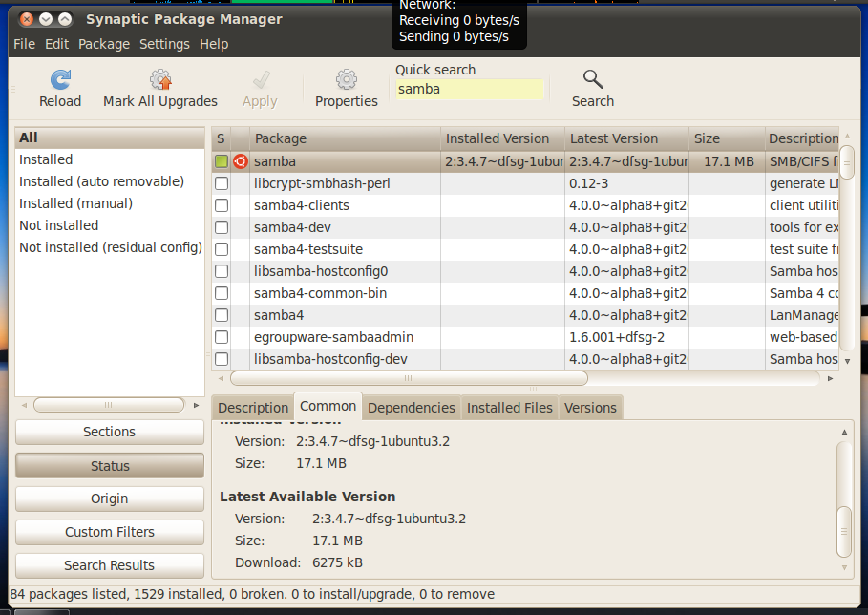The height and width of the screenshot is (615, 868).
Task: Switch to the Dependencies tab
Action: click(411, 408)
